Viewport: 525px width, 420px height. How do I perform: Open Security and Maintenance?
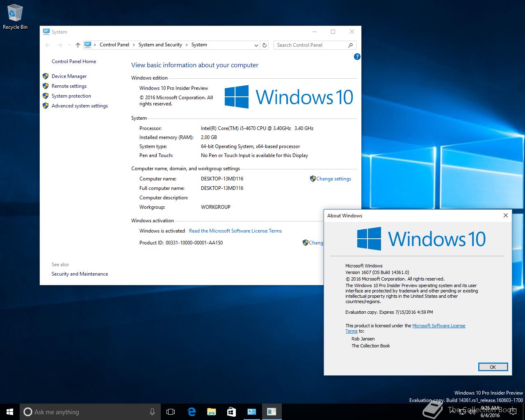tap(80, 274)
